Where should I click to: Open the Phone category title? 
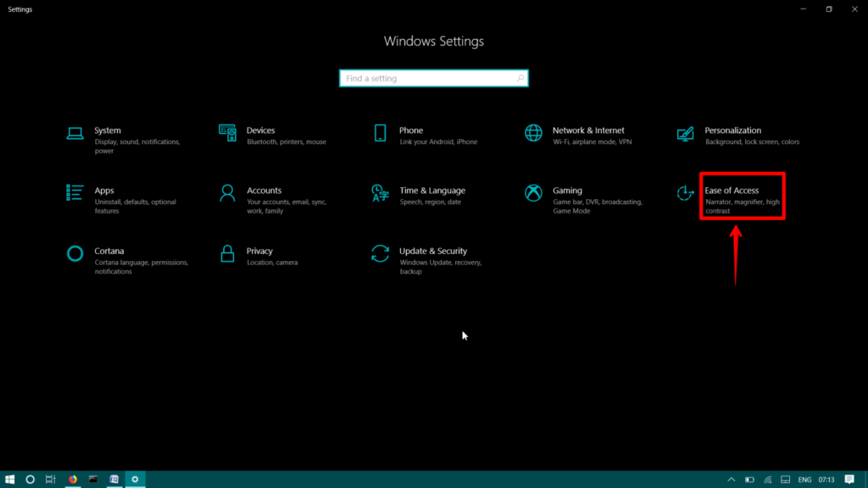tap(411, 130)
